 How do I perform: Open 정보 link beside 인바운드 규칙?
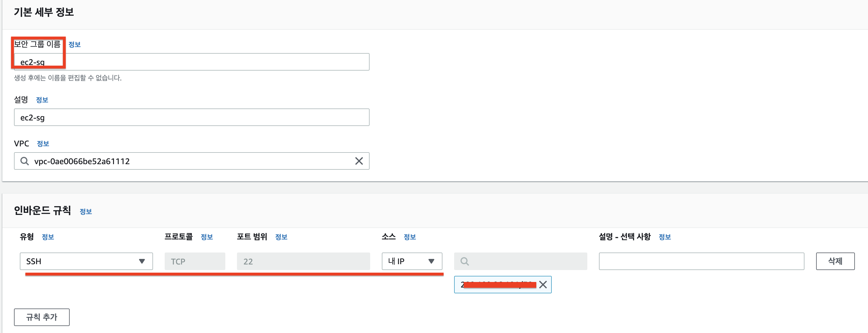[x=86, y=212]
